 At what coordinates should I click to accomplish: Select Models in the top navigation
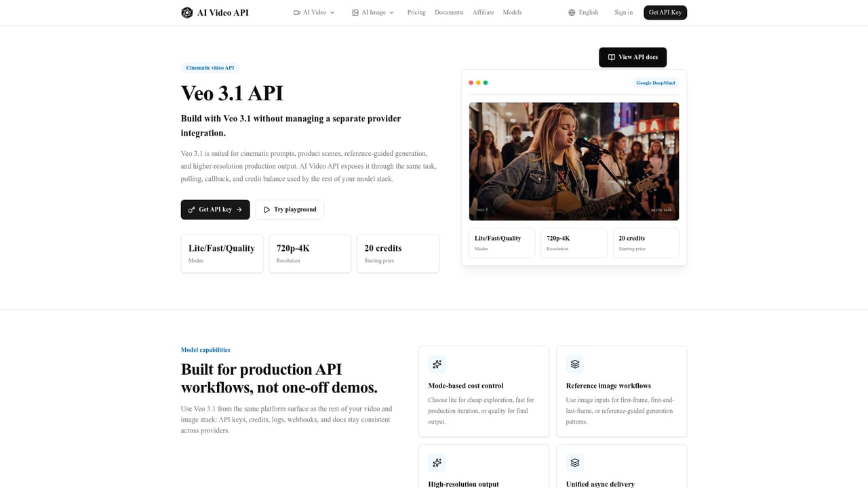[513, 12]
